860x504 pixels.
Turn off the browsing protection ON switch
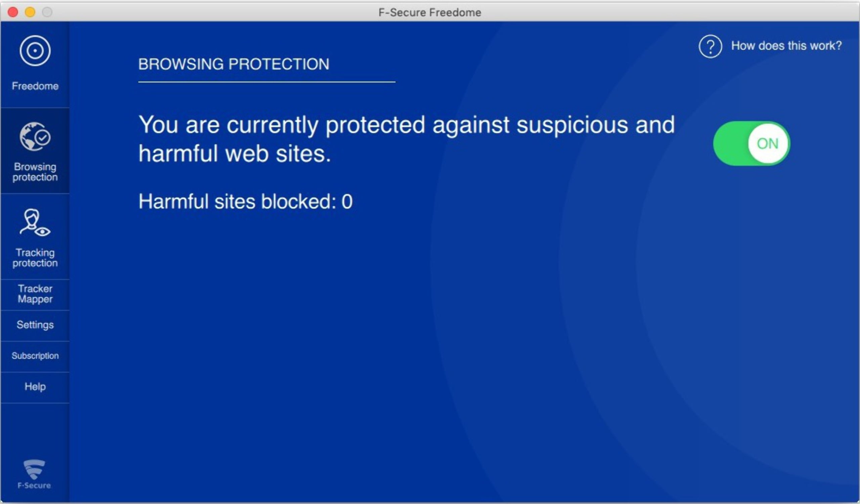[x=751, y=143]
